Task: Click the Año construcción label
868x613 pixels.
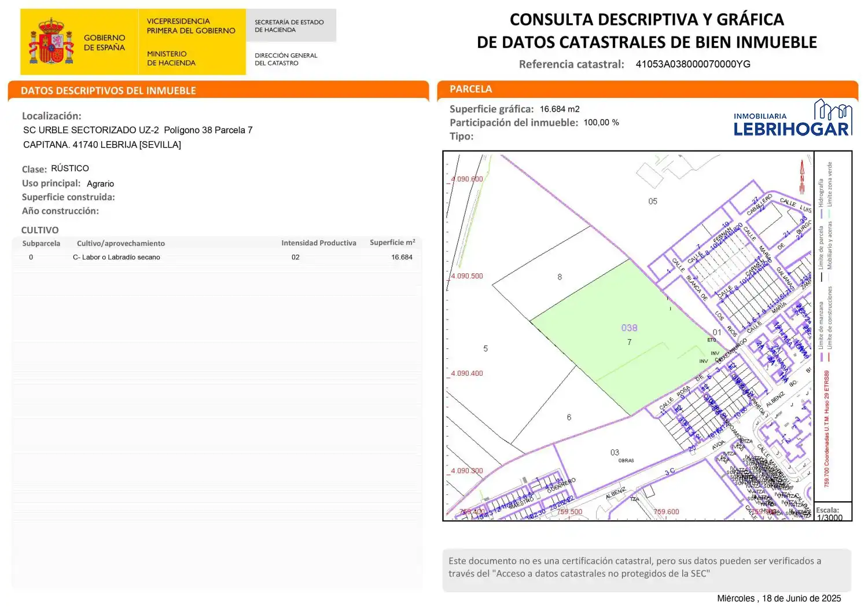Action: [x=60, y=211]
